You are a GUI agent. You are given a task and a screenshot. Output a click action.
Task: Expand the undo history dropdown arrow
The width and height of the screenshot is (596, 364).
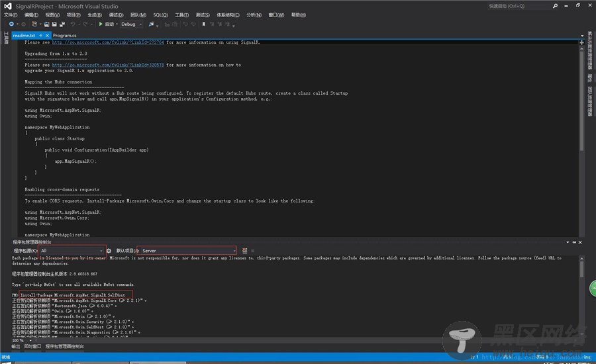79,24
